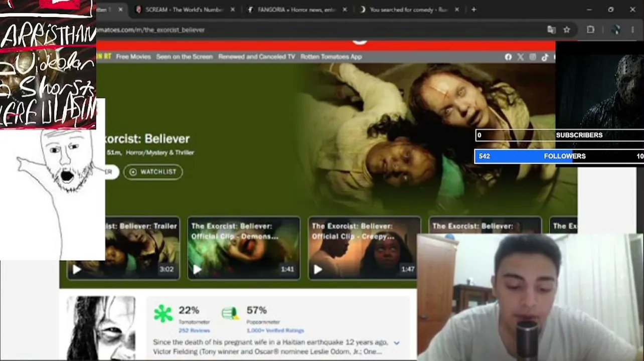Close the SCREAM browser tab
The height and width of the screenshot is (361, 644).
(x=234, y=10)
